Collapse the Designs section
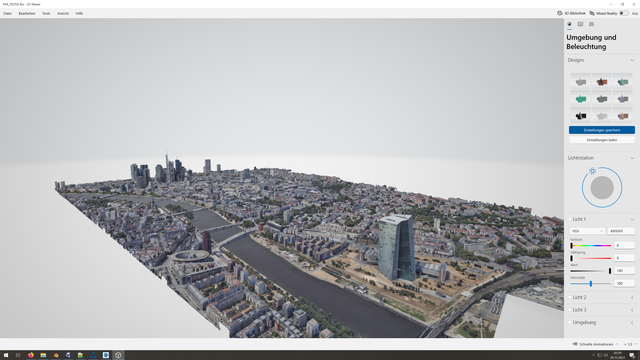Viewport: 640px width, 360px height. coord(632,60)
